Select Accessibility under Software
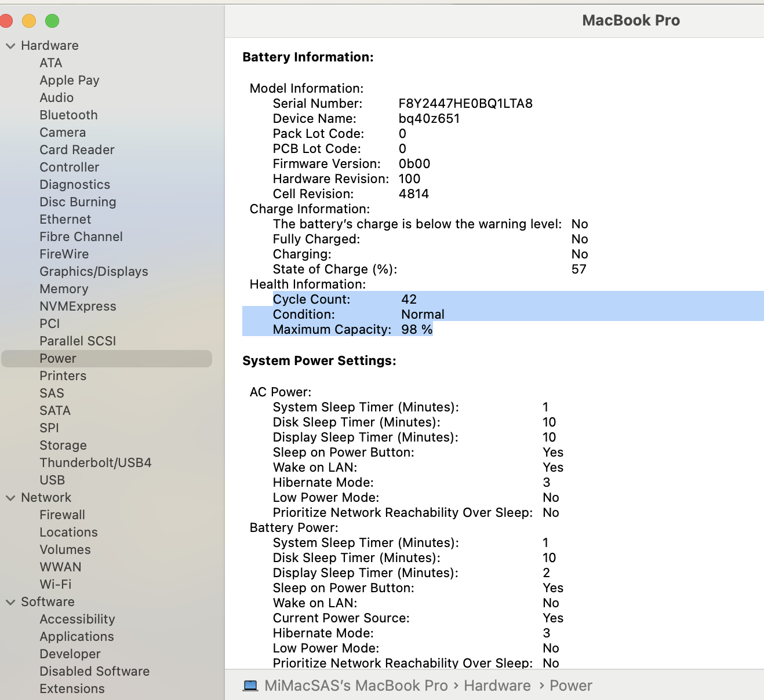This screenshot has height=700, width=764. (78, 619)
